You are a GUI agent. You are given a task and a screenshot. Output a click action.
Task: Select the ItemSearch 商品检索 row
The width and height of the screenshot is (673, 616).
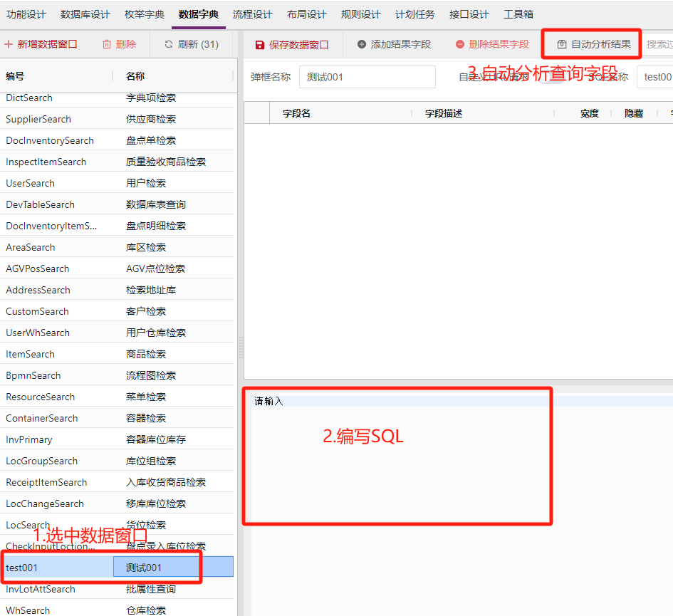(x=118, y=354)
